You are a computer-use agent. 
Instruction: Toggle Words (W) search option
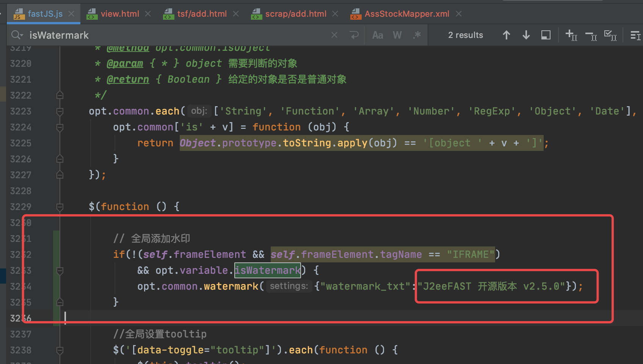(x=397, y=35)
